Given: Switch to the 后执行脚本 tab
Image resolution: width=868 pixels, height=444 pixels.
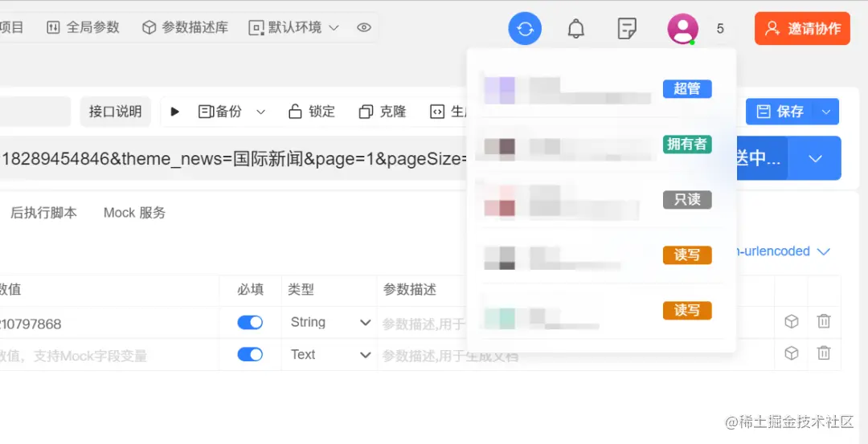Looking at the screenshot, I should 43,213.
